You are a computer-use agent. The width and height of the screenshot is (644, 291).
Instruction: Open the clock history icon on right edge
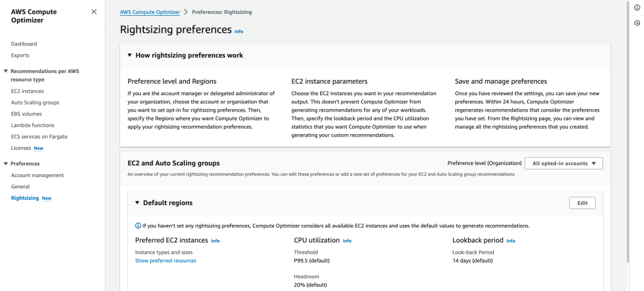point(637,23)
